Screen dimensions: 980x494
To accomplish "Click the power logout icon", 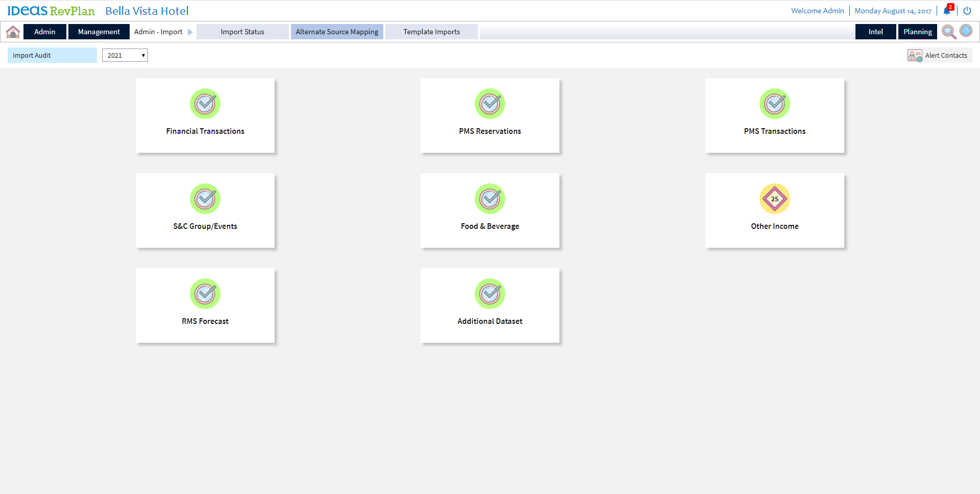I will [967, 11].
